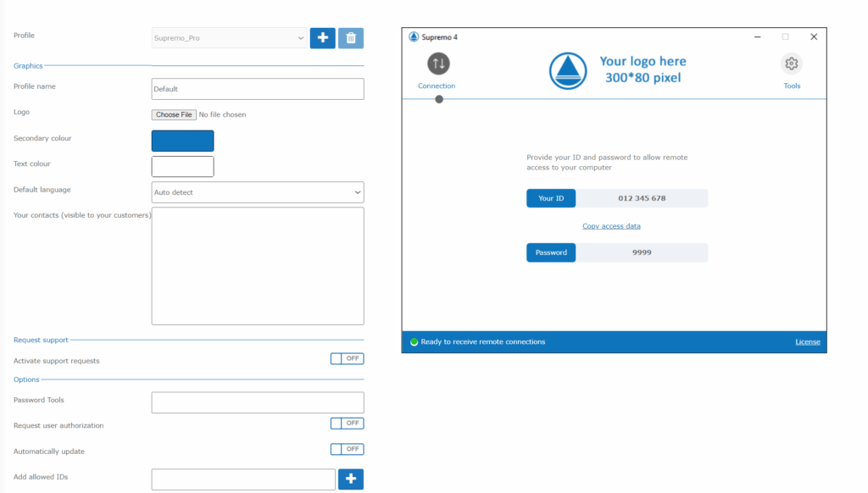Select the password value 9999
This screenshot has width=868, height=493.
pyautogui.click(x=642, y=252)
